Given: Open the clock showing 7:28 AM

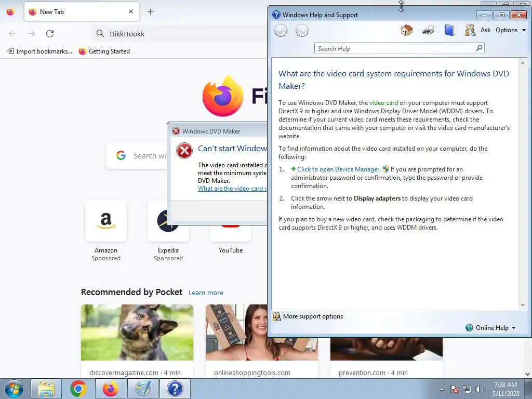Looking at the screenshot, I should pos(506,389).
